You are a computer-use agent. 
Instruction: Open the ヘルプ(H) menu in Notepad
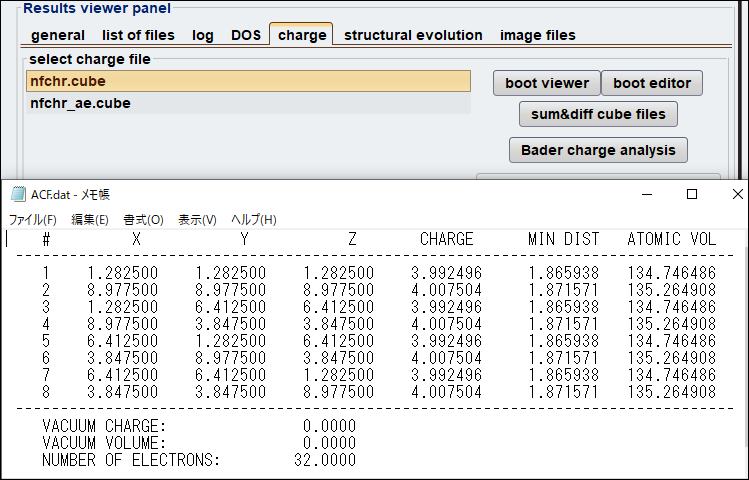coord(254,220)
